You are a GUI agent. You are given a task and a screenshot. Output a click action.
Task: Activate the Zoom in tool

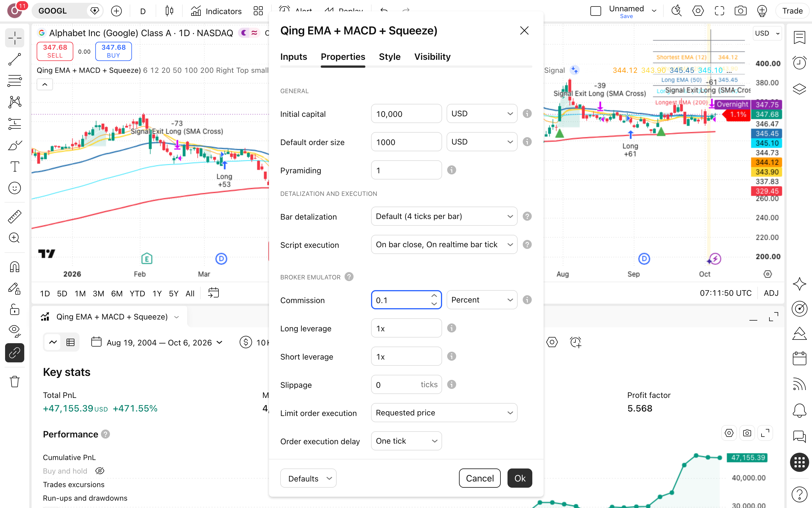(14, 238)
